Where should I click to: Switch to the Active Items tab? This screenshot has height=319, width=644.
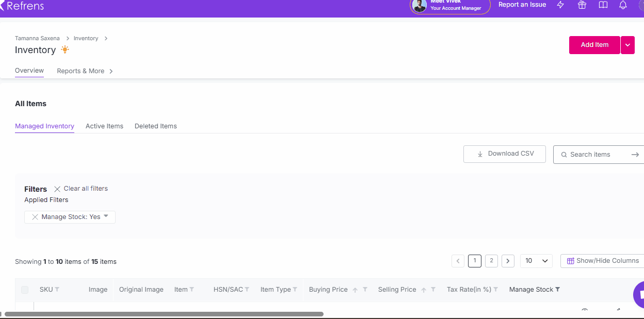[104, 126]
